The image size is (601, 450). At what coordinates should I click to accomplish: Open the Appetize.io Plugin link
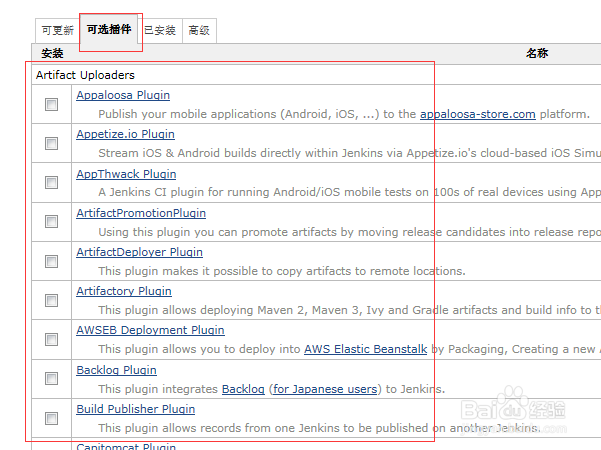[125, 134]
